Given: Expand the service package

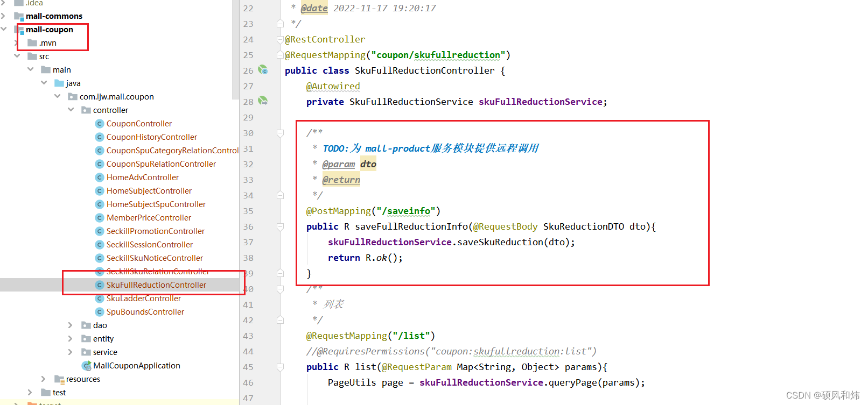Looking at the screenshot, I should [x=71, y=352].
